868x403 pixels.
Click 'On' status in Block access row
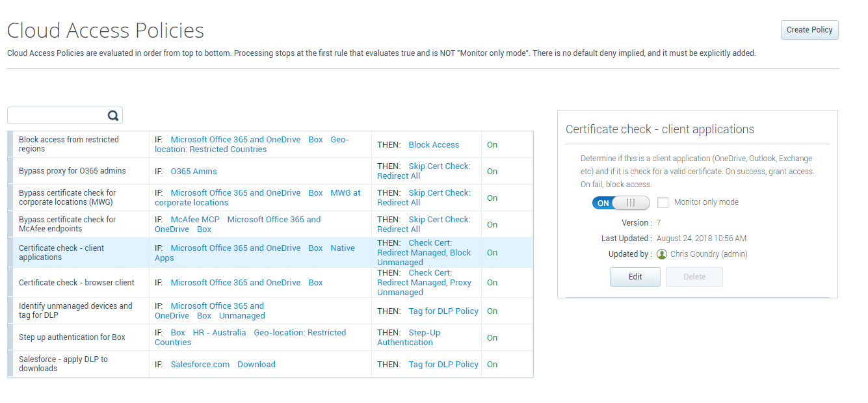[492, 145]
